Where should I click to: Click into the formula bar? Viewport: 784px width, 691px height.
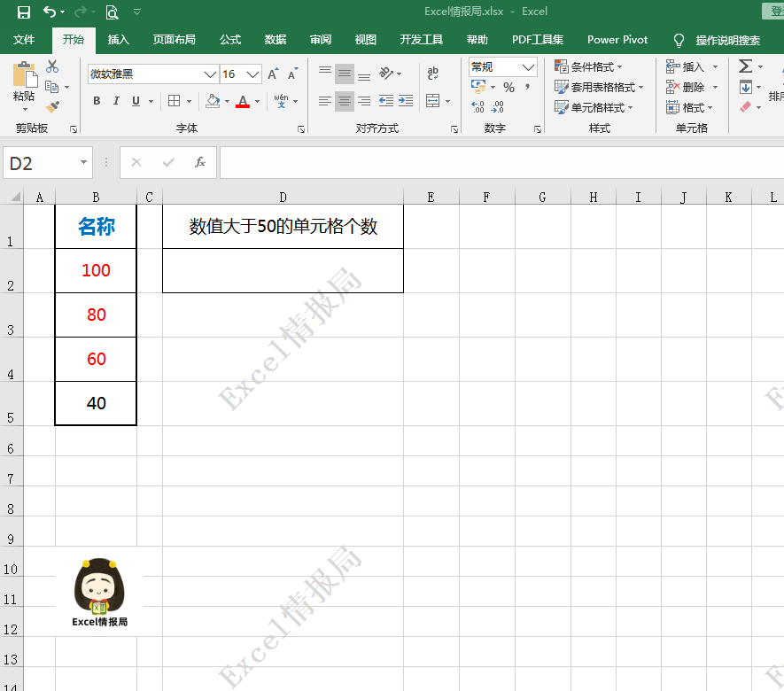tap(501, 162)
